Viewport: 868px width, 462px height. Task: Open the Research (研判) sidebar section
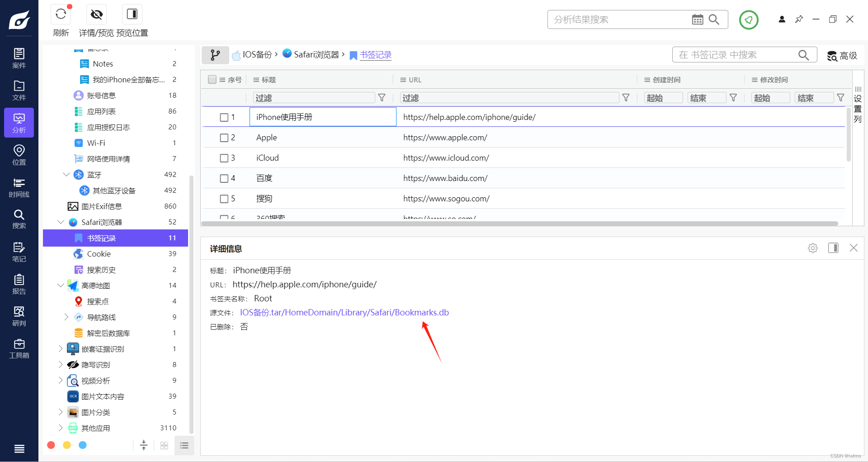point(19,316)
